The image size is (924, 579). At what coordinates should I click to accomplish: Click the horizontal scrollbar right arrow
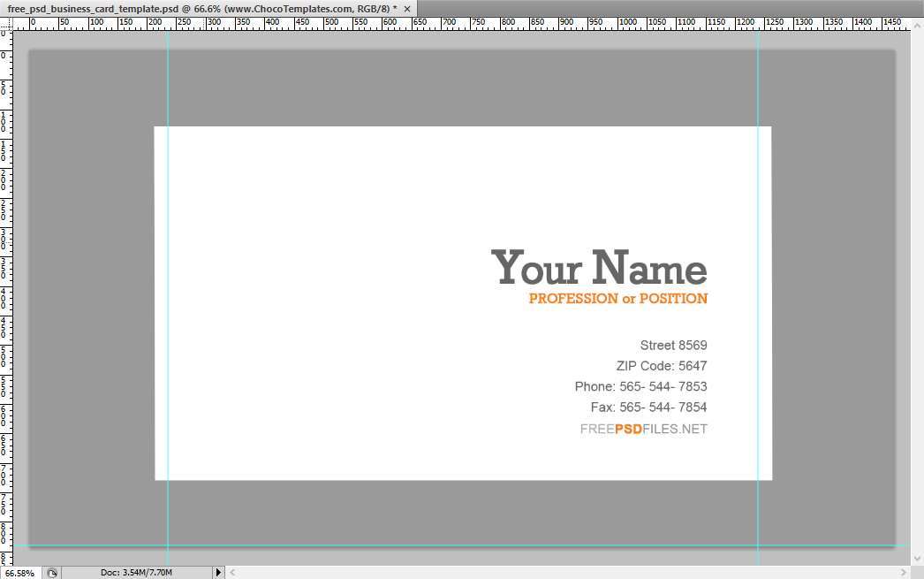pyautogui.click(x=904, y=573)
